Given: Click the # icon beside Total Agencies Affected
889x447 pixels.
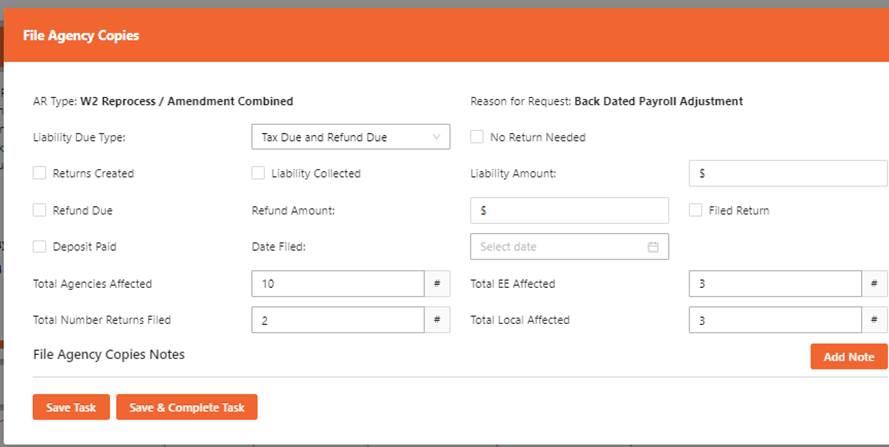Looking at the screenshot, I should tap(437, 284).
